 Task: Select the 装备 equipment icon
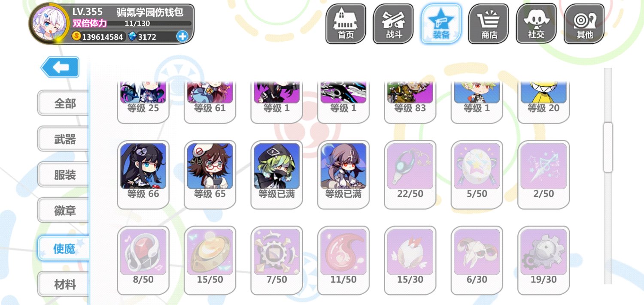coord(441,24)
